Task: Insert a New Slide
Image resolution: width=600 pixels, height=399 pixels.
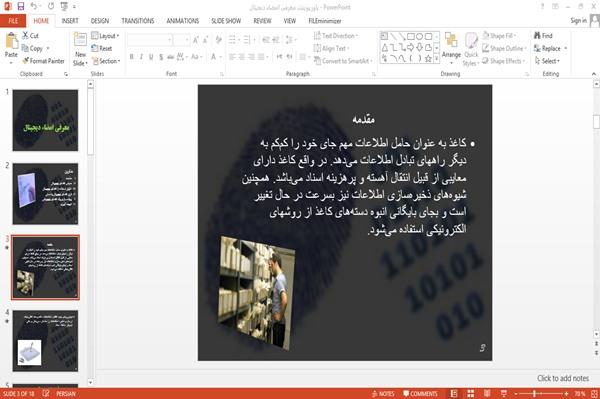Action: (x=80, y=50)
